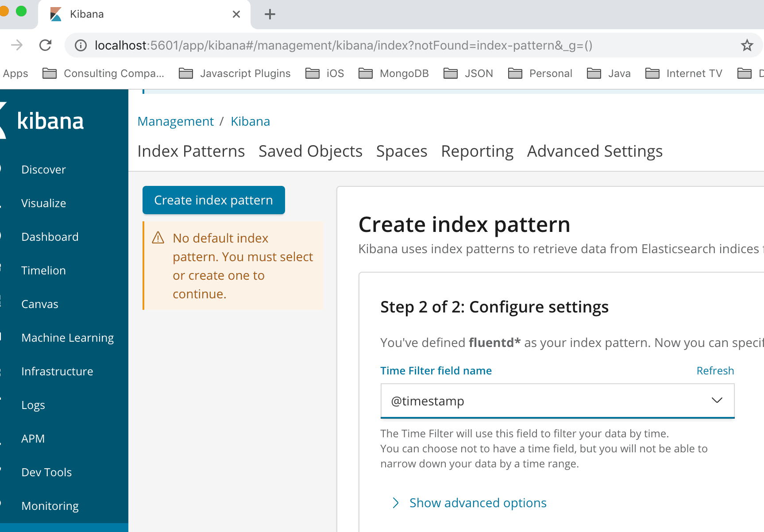View site information icon in address bar
This screenshot has height=532, width=764.
click(x=81, y=45)
